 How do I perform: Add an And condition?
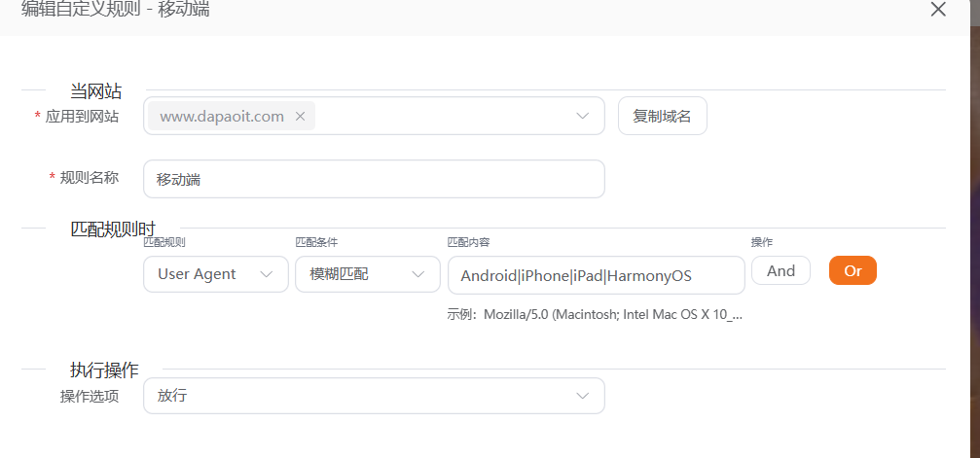[780, 270]
